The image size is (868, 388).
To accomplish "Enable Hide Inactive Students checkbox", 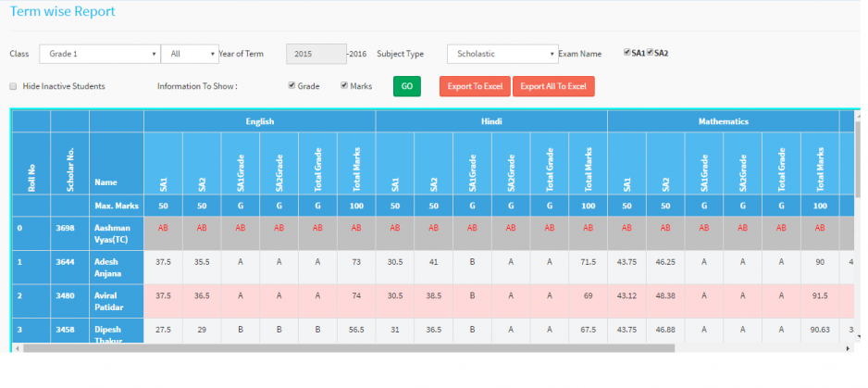I will 13,86.
